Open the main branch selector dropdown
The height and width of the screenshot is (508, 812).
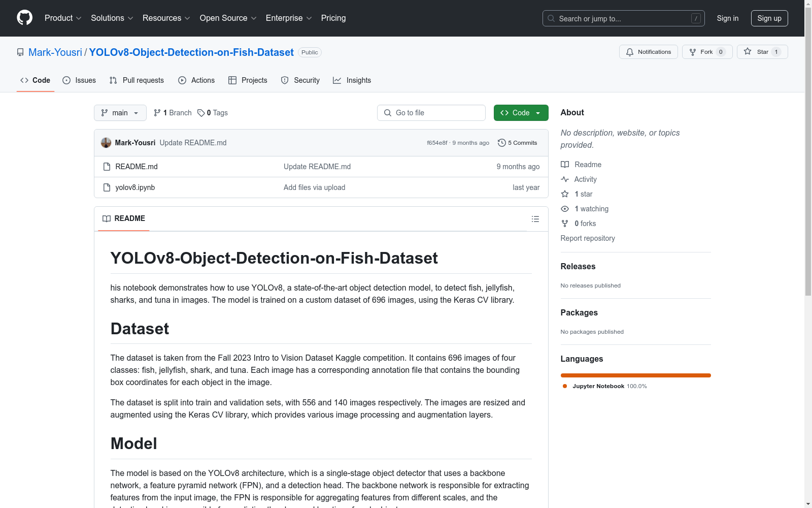[x=120, y=113]
